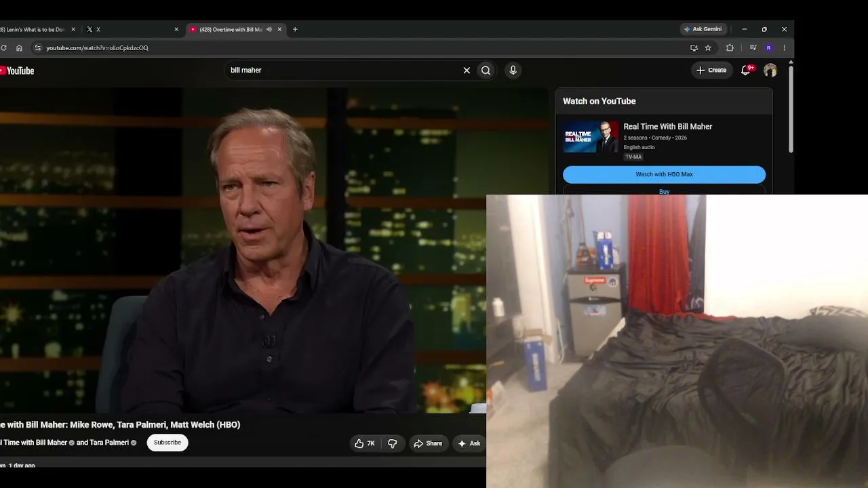868x488 pixels.
Task: Click the page vertical scrollbar
Action: (791, 108)
